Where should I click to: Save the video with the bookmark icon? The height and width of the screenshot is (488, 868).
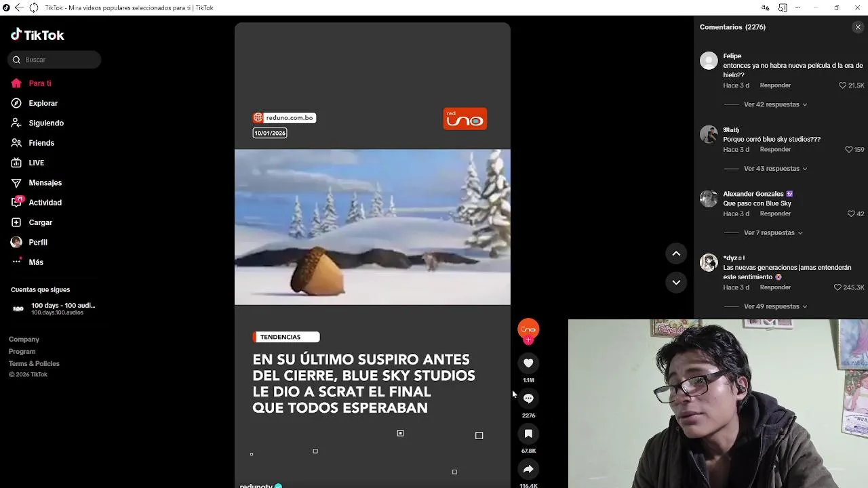(528, 434)
